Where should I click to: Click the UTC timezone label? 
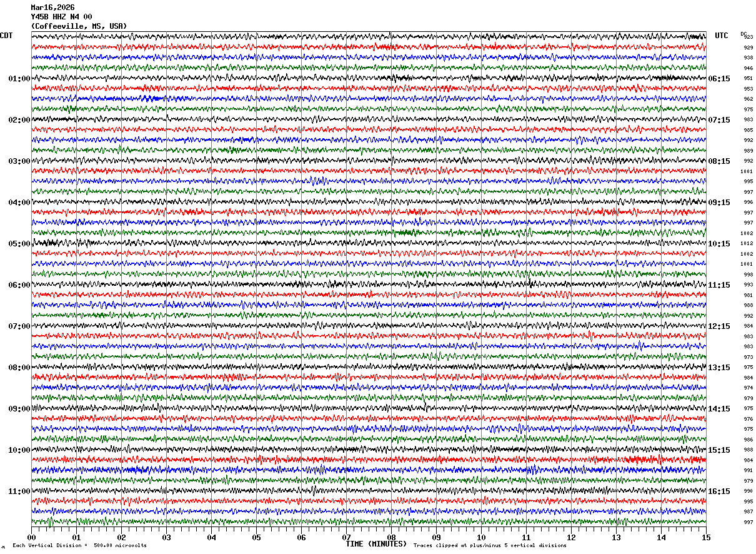tap(722, 36)
